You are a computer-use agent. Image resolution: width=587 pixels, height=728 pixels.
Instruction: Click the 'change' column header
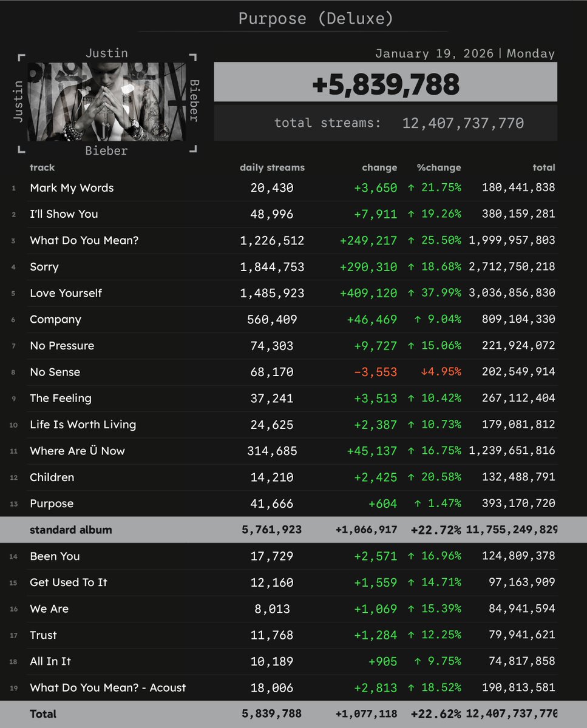pyautogui.click(x=379, y=167)
